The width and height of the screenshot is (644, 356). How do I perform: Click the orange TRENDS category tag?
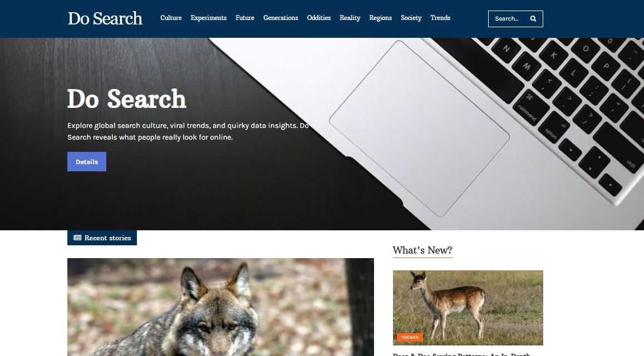410,338
